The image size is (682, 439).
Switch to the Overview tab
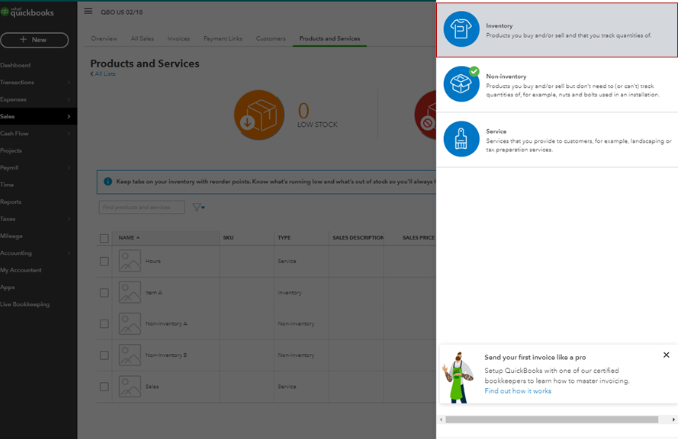104,38
